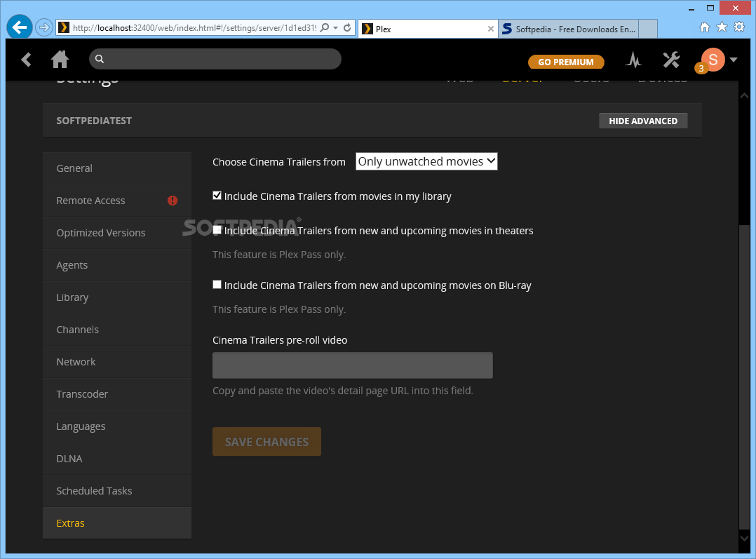Open Choose Cinema Trailers from dropdown

click(x=426, y=161)
